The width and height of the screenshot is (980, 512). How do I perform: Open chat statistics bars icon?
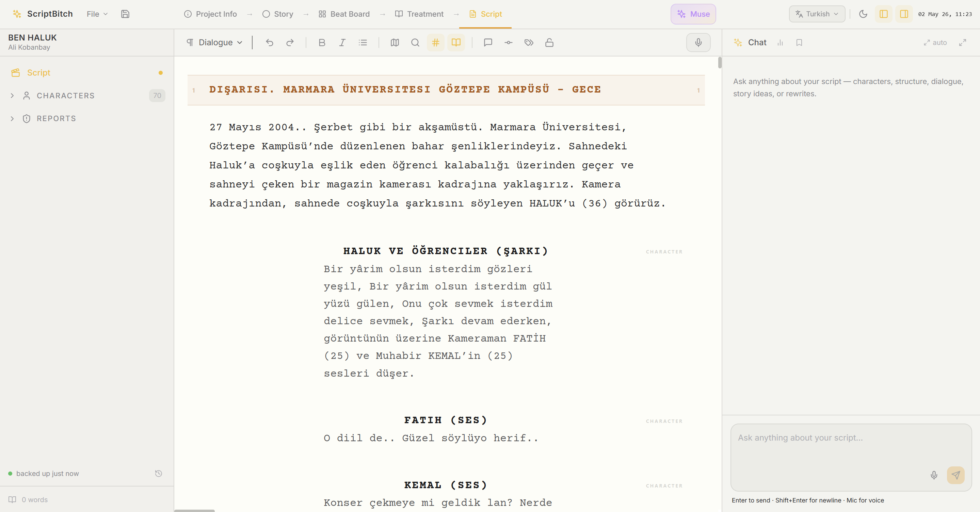tap(780, 43)
